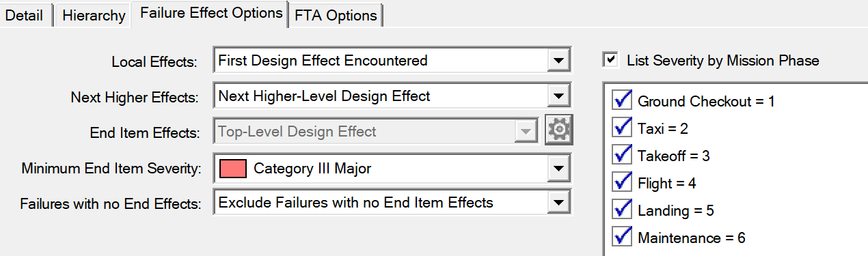Click the disabled End Item Effects dropdown arrow
868x256 pixels.
pyautogui.click(x=526, y=131)
